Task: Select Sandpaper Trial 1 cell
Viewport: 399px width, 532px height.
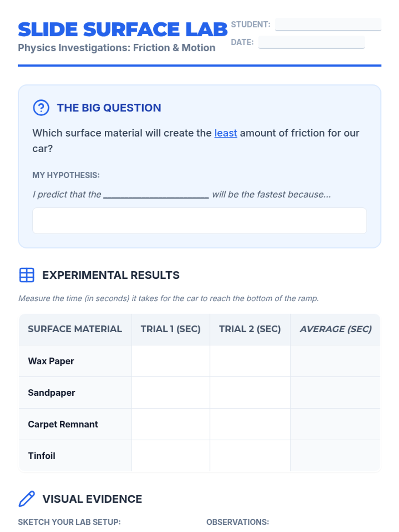Action: coord(171,393)
